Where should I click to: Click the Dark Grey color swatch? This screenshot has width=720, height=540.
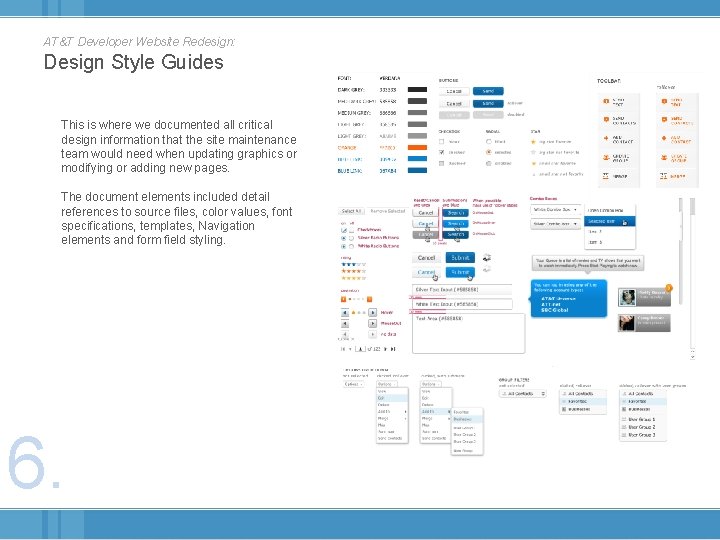pyautogui.click(x=417, y=90)
